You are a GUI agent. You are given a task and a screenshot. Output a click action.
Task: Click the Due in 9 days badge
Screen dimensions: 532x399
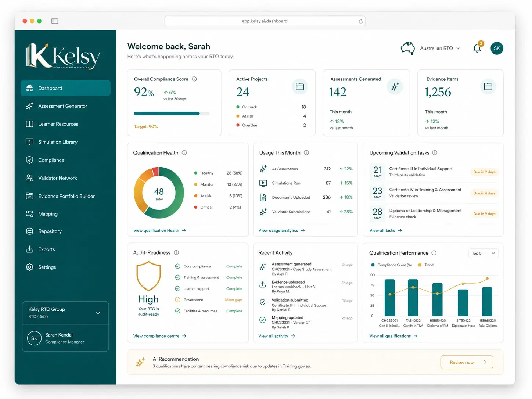[484, 214]
